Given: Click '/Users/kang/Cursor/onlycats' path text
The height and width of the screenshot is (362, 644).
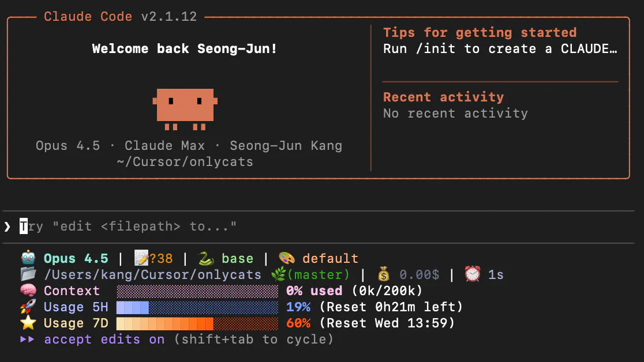Looking at the screenshot, I should click(152, 274).
